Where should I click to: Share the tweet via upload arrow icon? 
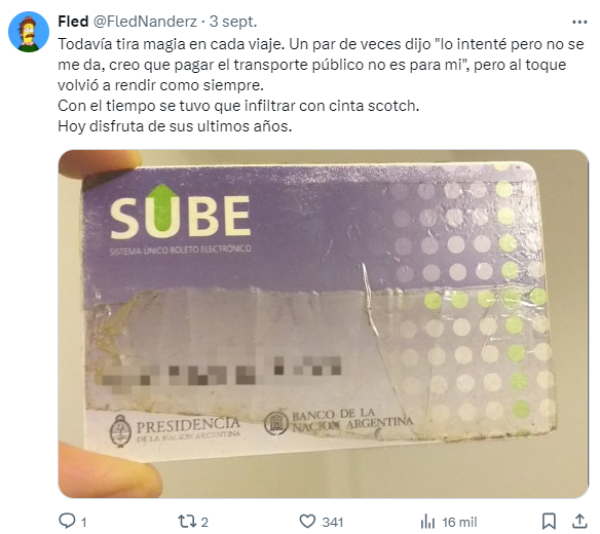(x=580, y=521)
